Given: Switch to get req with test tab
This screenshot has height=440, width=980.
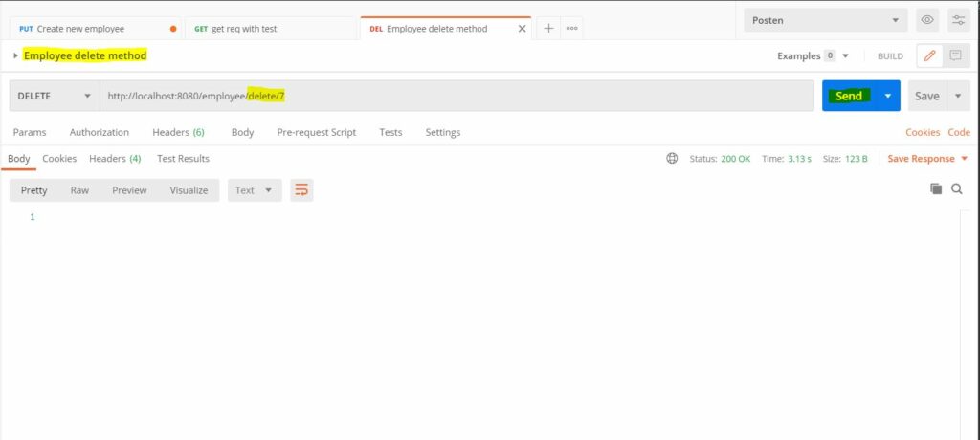Looking at the screenshot, I should pyautogui.click(x=271, y=29).
